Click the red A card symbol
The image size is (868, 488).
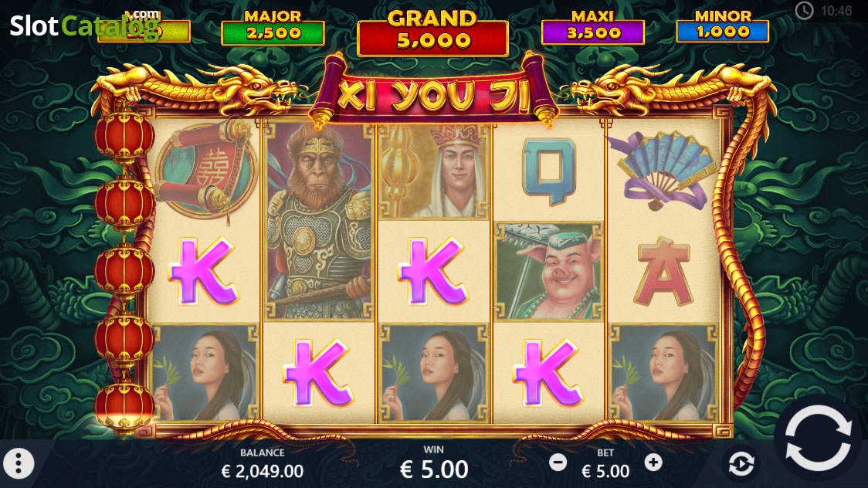(663, 271)
